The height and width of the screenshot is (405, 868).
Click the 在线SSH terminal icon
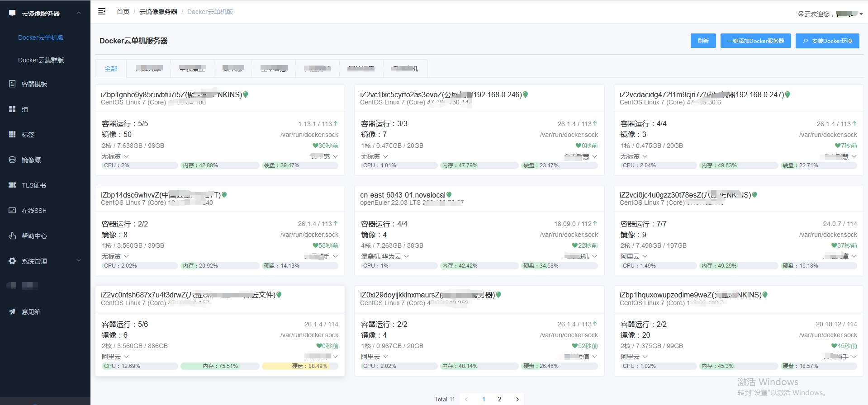12,210
